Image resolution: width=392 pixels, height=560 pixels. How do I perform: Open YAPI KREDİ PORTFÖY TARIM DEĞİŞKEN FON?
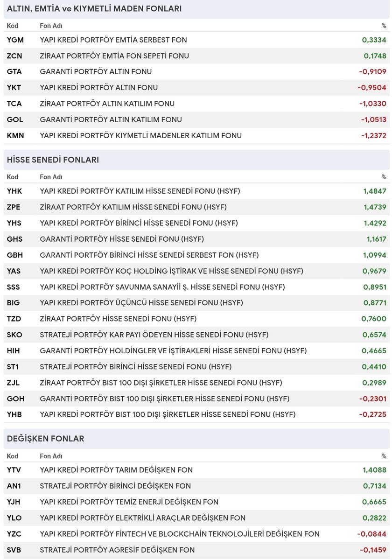coord(116,470)
